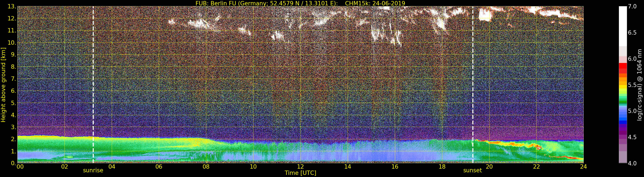Click the 'sunset' label
Viewport: 644px width, 177px height.
pyautogui.click(x=473, y=171)
